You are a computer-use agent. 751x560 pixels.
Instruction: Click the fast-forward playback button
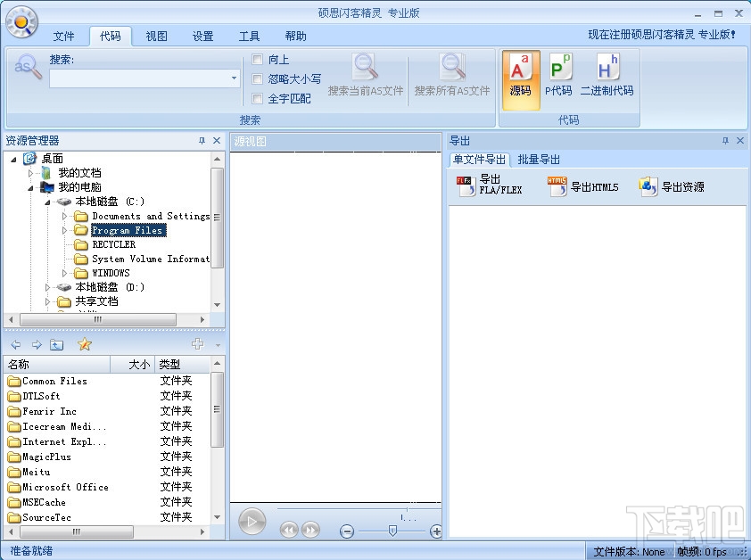click(x=310, y=530)
